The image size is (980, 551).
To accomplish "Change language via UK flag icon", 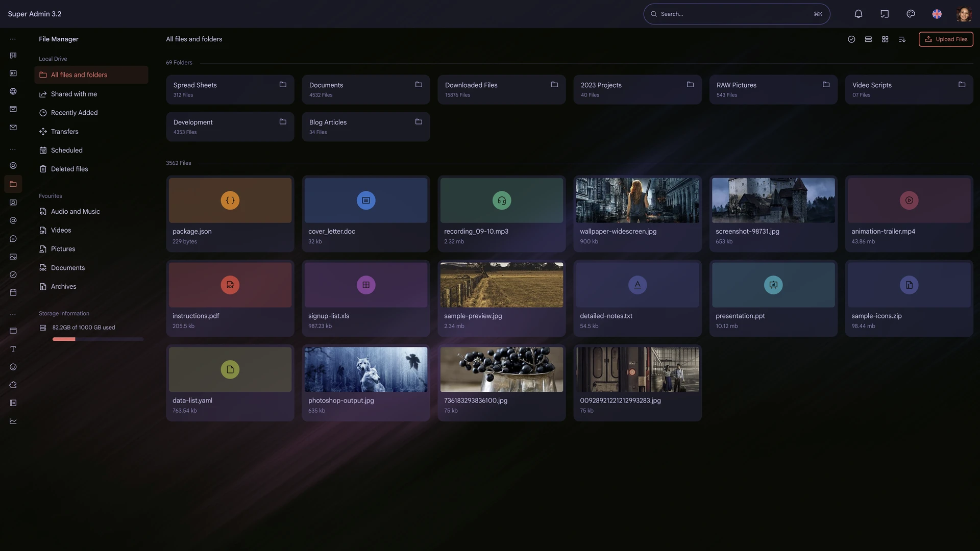I will (937, 14).
